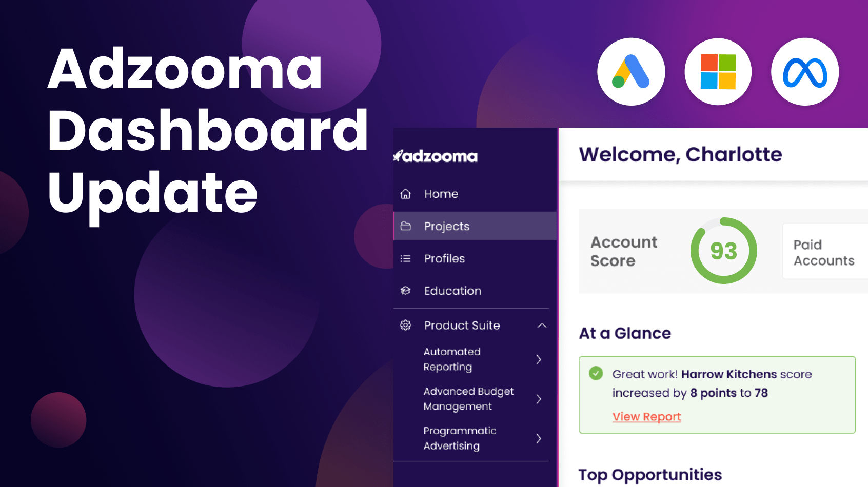
Task: Click the Account Score progress ring
Action: (723, 251)
